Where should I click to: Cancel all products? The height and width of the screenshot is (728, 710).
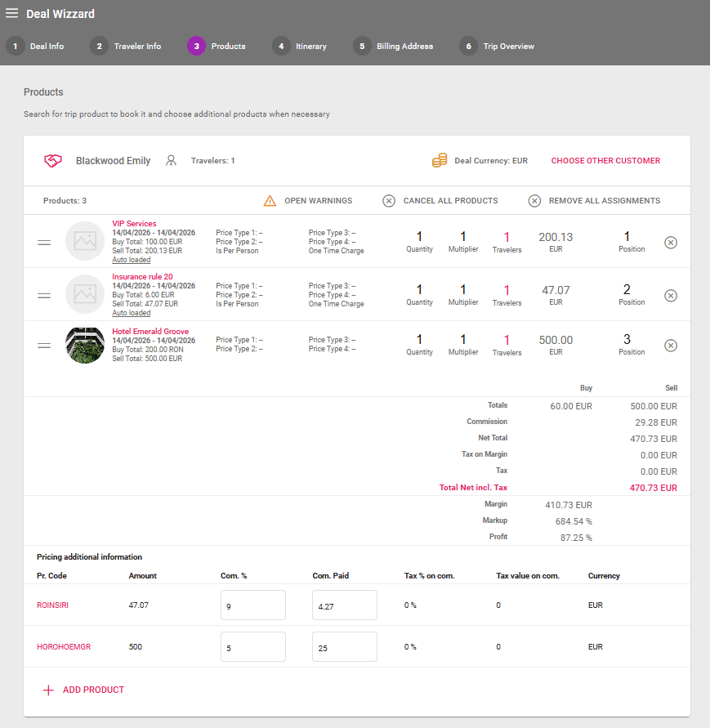pyautogui.click(x=440, y=201)
